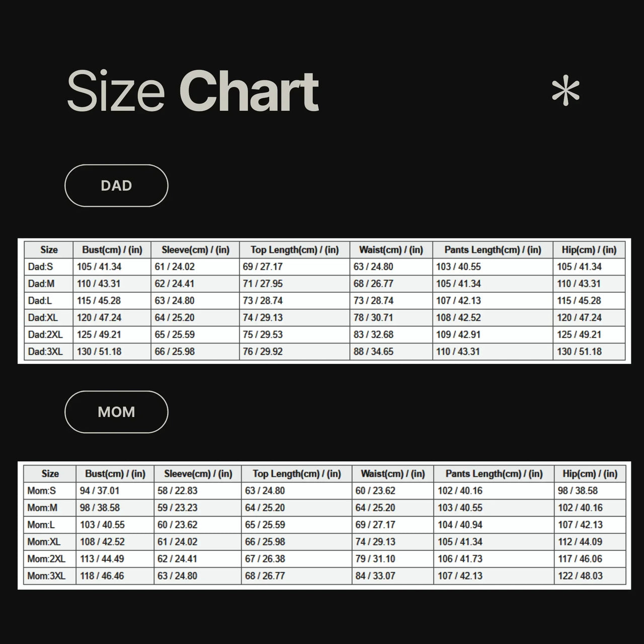Select the Dad:S size row label

(41, 267)
